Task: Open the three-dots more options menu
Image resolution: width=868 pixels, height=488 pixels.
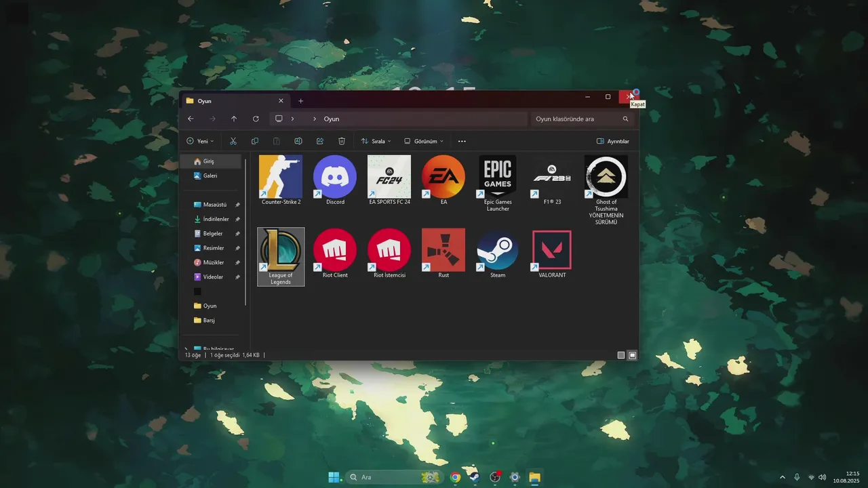Action: [462, 141]
